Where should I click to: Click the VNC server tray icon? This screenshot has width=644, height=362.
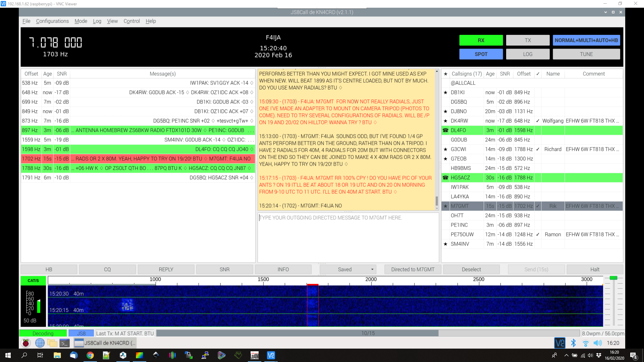coord(559,343)
